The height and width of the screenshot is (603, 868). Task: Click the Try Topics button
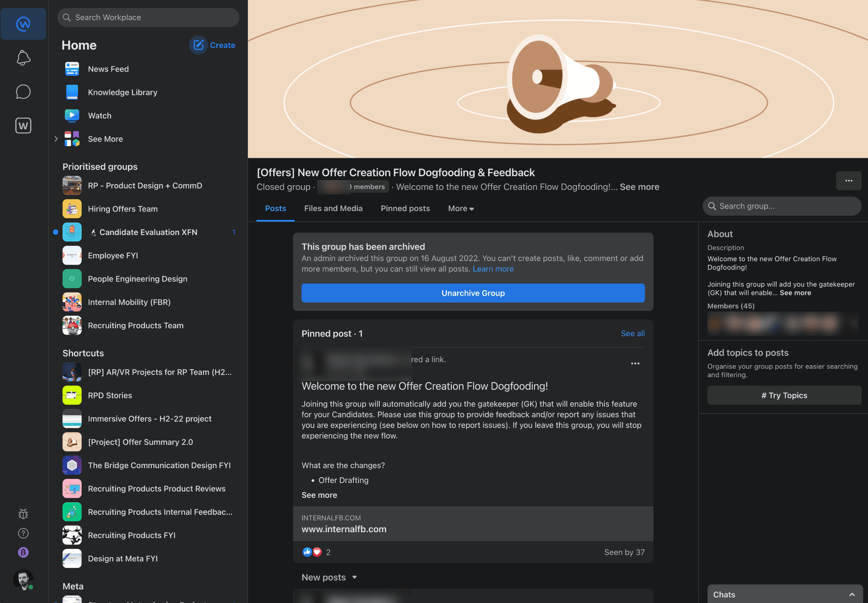click(784, 395)
